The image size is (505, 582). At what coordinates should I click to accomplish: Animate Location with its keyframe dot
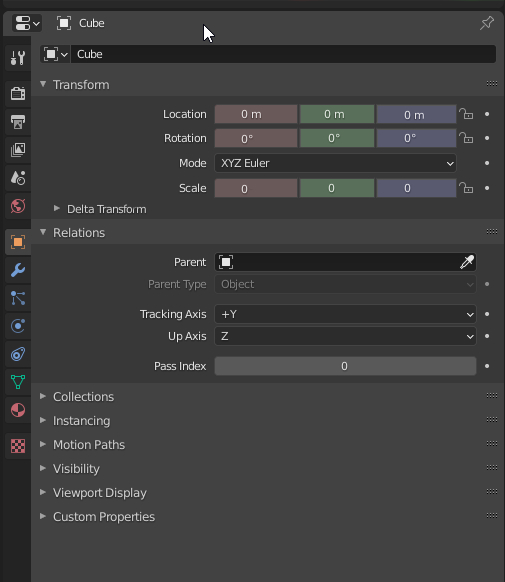(x=487, y=114)
